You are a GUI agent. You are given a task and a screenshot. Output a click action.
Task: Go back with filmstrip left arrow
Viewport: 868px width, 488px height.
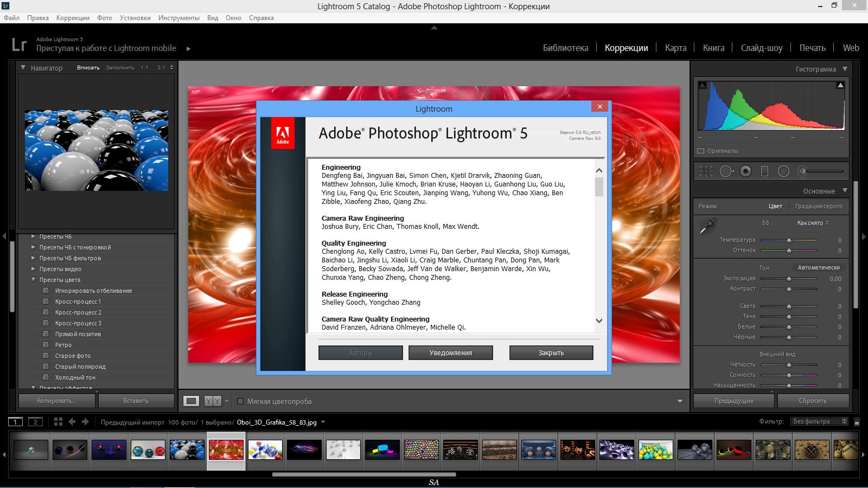(72, 422)
